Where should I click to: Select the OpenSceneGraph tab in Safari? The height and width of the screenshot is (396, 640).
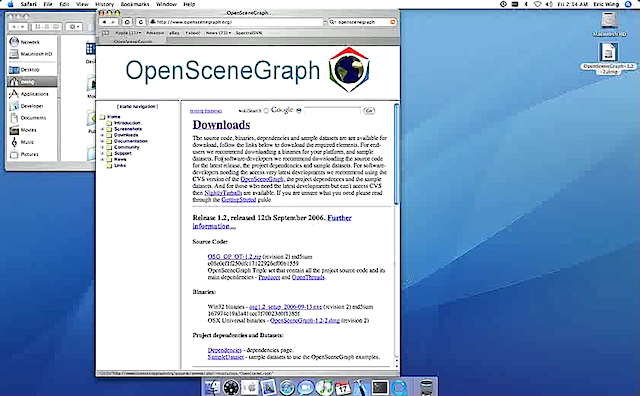(x=133, y=41)
